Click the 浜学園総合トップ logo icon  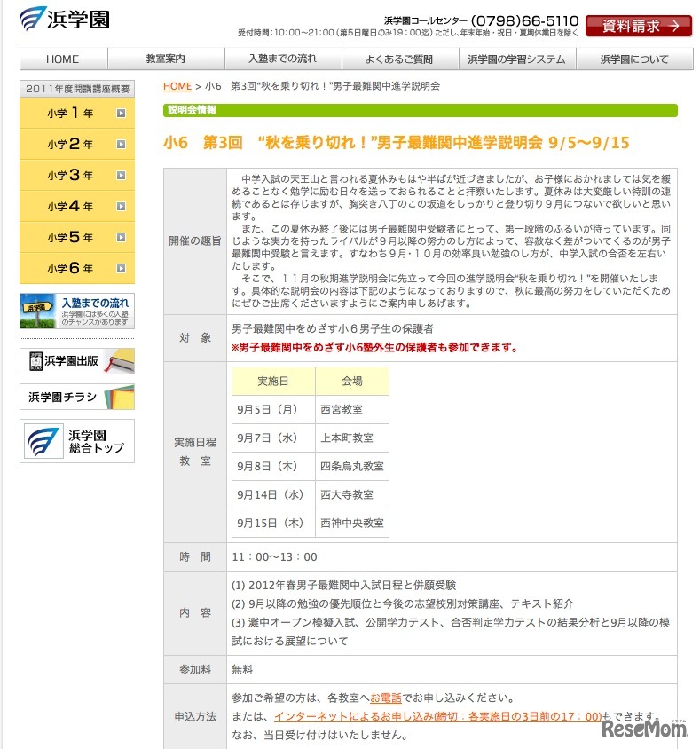click(x=43, y=441)
